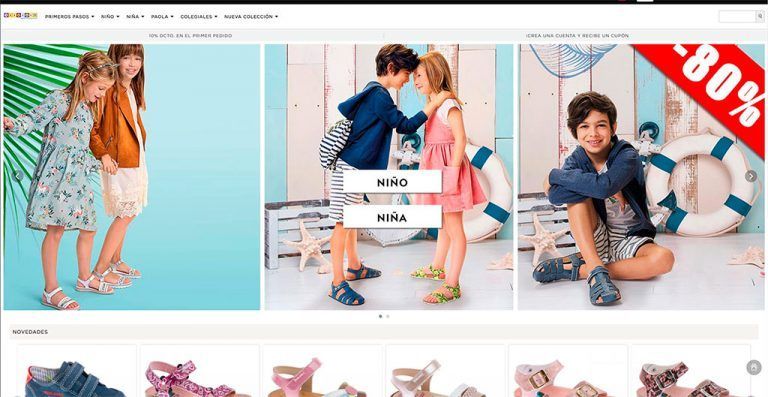Open the -80% discount boy banner

[x=641, y=177]
